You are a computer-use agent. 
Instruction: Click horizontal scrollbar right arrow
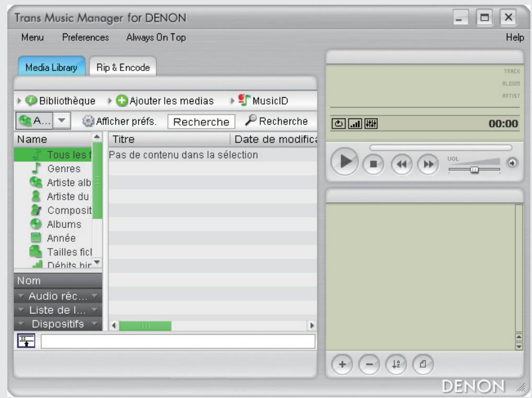(311, 326)
